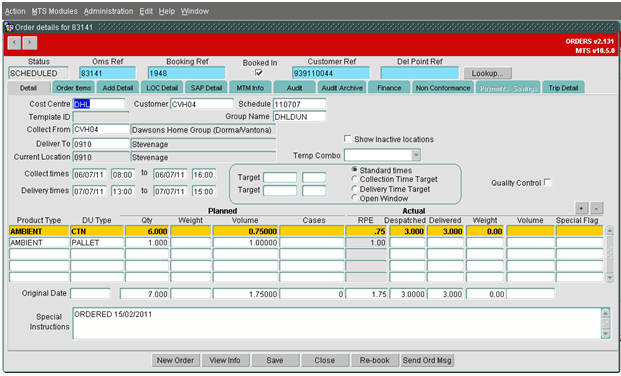Open the Action menu
The height and width of the screenshot is (376, 621).
15,11
